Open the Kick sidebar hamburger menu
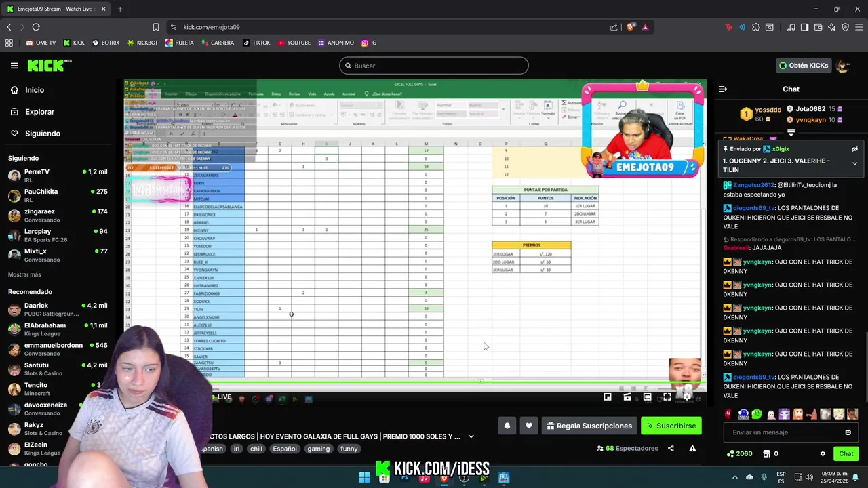This screenshot has width=868, height=488. 14,66
